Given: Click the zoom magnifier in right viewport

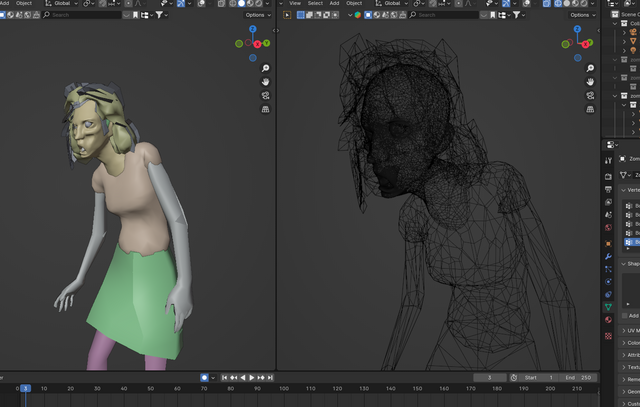Looking at the screenshot, I should click(591, 68).
